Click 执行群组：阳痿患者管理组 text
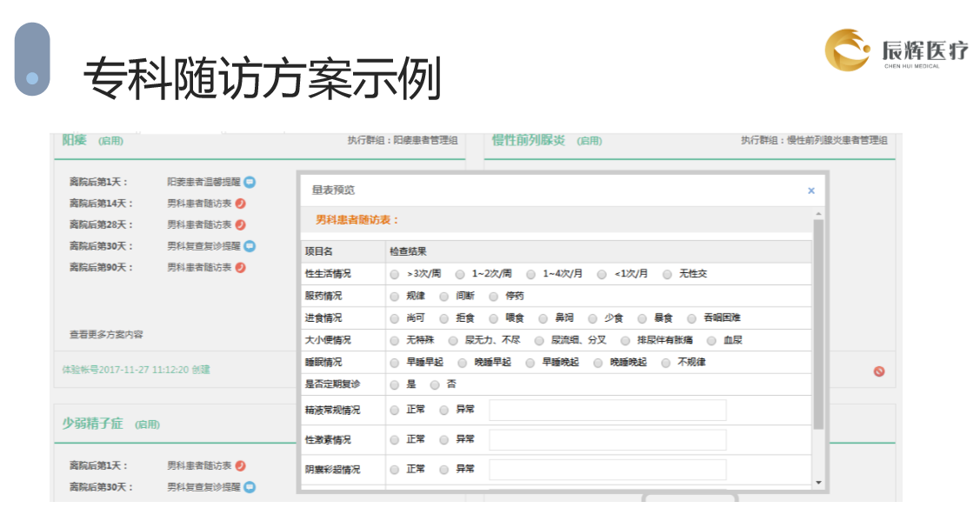Screen dimensions: 980x515 (403, 141)
